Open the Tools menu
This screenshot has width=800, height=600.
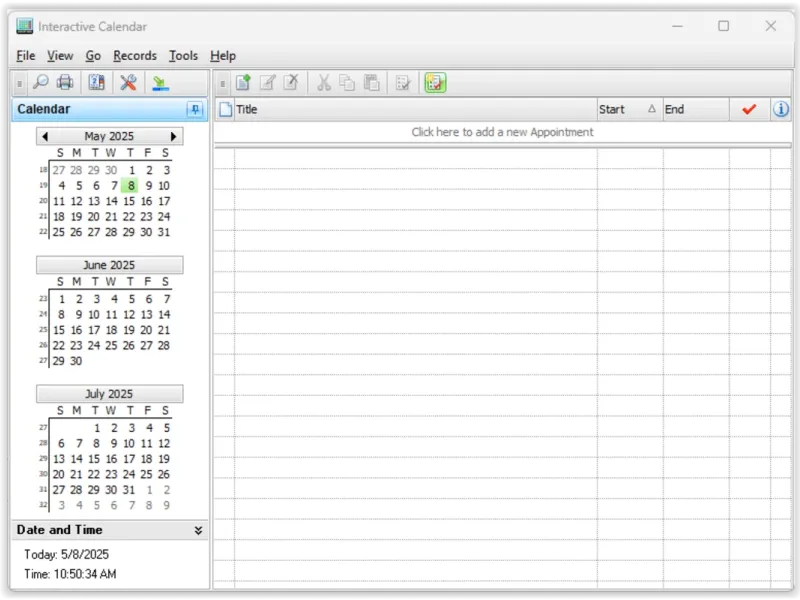[183, 56]
